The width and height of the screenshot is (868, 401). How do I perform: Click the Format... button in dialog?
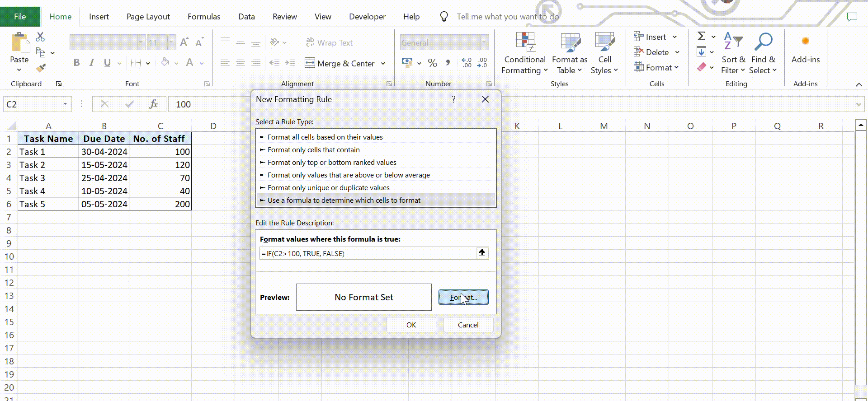pos(463,297)
